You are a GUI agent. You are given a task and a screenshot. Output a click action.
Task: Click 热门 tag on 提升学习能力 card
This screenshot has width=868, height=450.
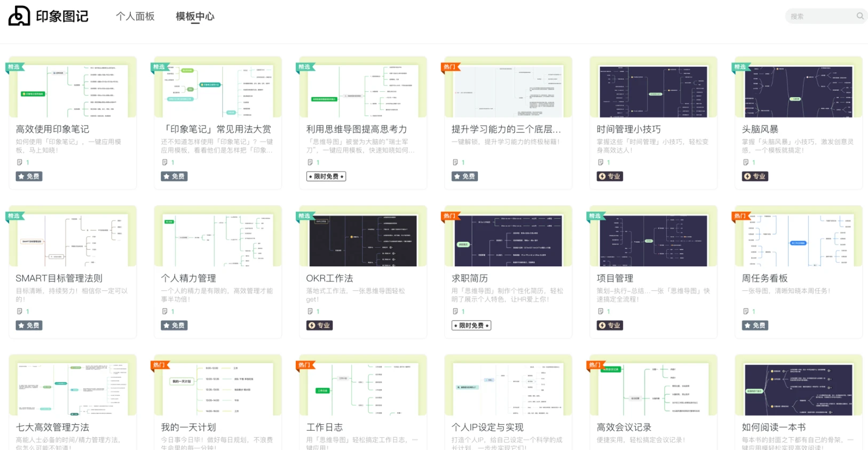[x=450, y=67]
